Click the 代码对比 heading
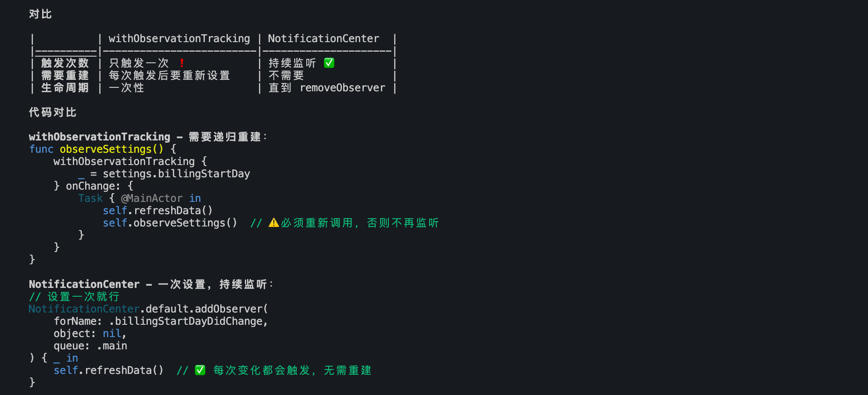 coord(53,112)
